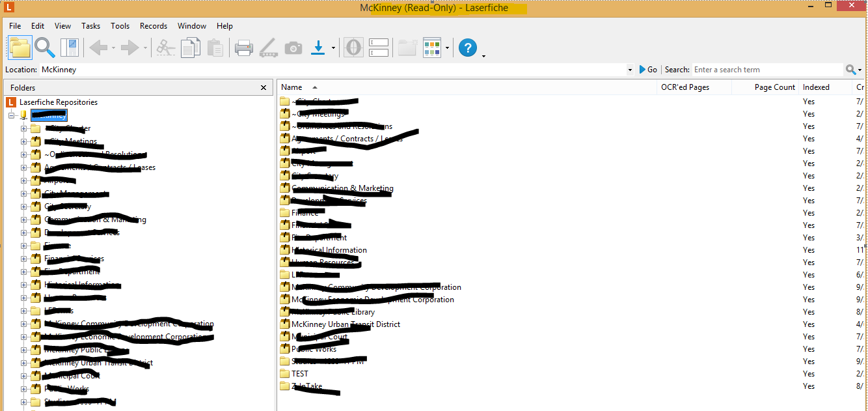Click the Copy pages icon
Screen dimensions: 868x411
point(191,48)
